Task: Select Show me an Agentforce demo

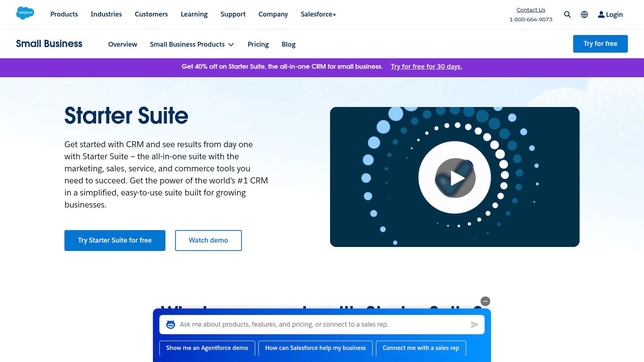Action: (207, 348)
